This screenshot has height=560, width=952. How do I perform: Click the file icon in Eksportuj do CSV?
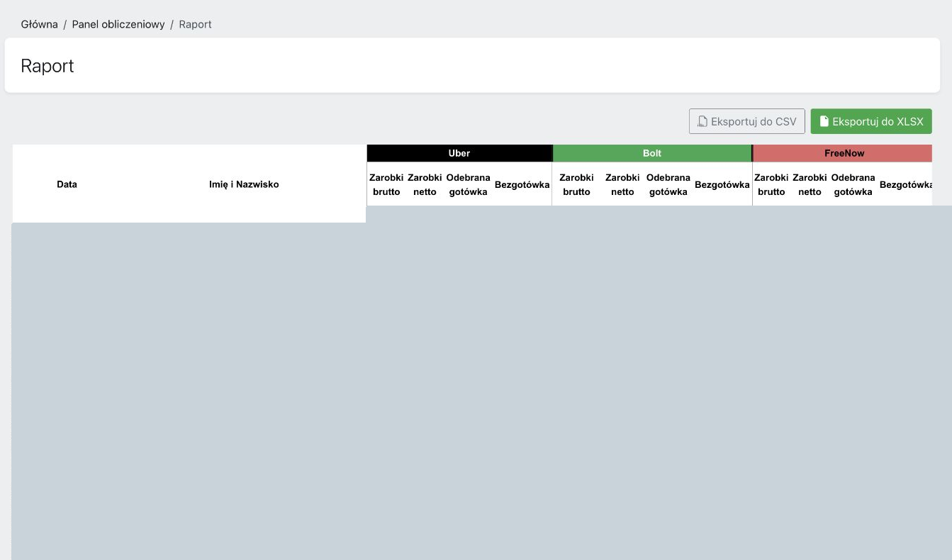(702, 121)
